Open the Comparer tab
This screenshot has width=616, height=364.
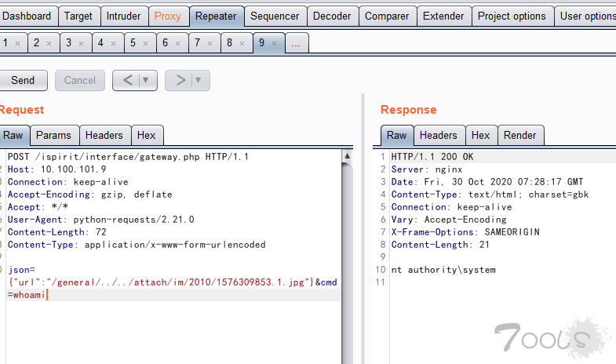(x=387, y=16)
